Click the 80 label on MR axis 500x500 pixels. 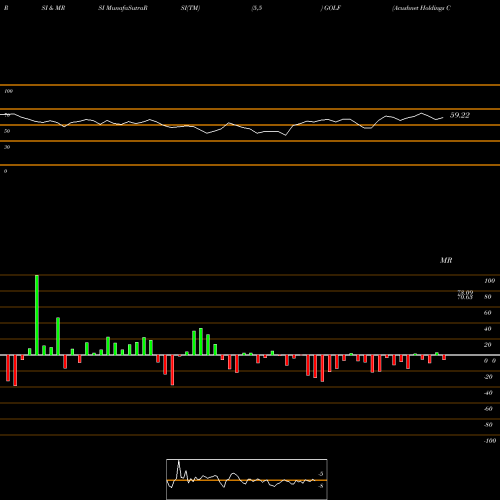[x=488, y=297]
